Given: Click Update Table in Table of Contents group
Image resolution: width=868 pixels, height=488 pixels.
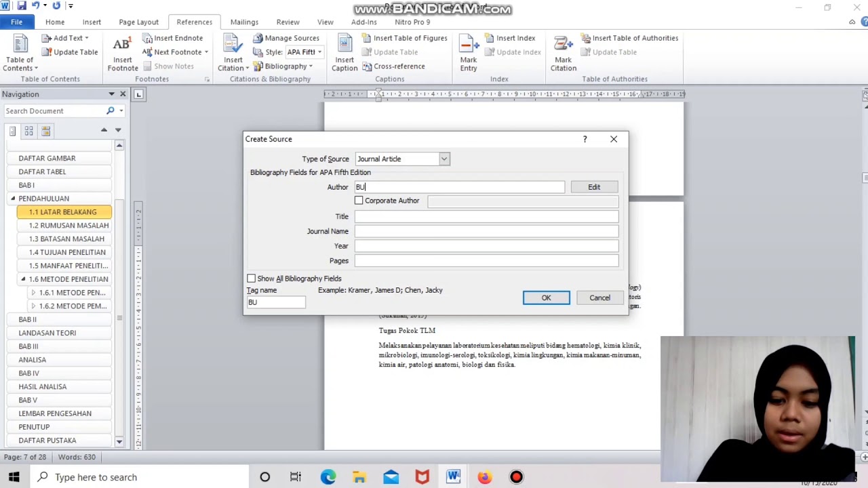Looking at the screenshot, I should (x=69, y=52).
